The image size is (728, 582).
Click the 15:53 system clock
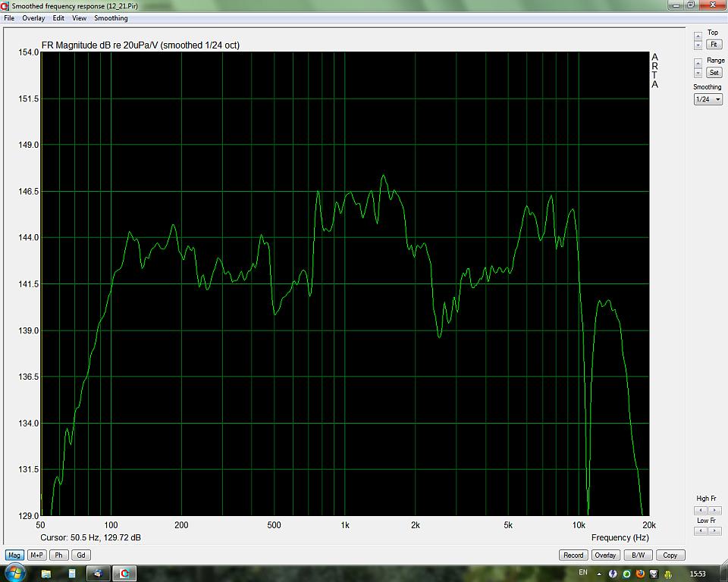coord(698,574)
